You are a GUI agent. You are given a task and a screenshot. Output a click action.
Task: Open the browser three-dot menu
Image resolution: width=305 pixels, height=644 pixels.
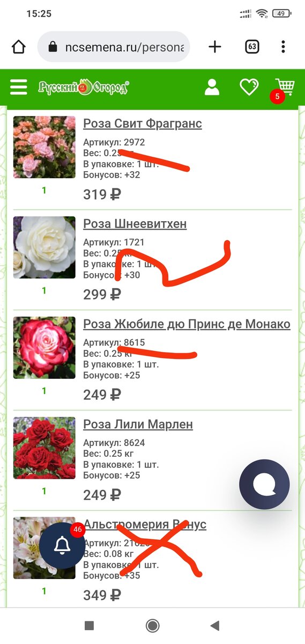[x=284, y=47]
